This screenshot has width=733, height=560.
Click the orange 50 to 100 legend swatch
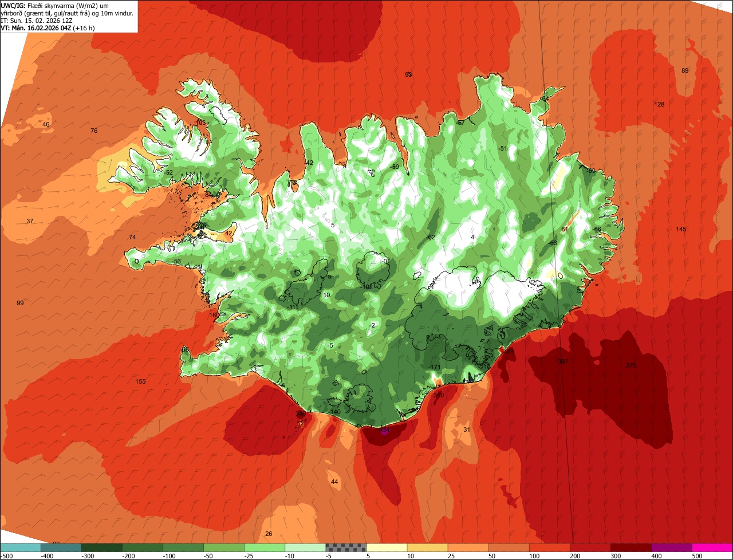pyautogui.click(x=509, y=547)
